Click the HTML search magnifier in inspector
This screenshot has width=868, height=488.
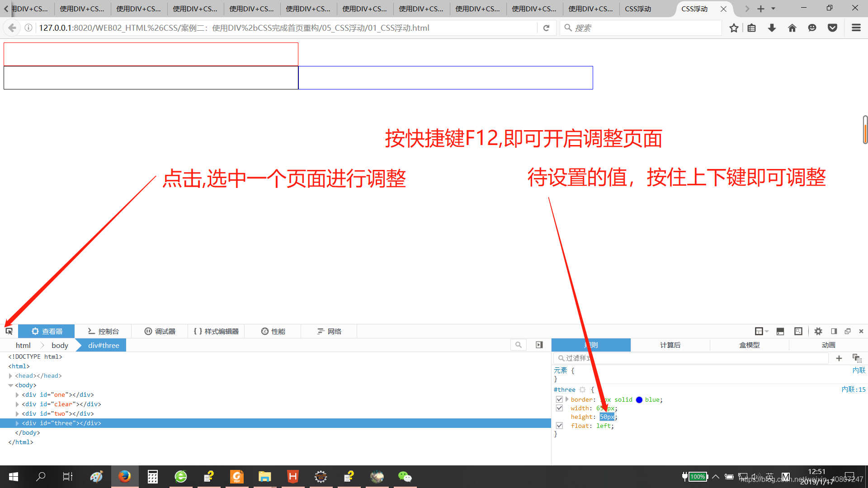point(519,345)
